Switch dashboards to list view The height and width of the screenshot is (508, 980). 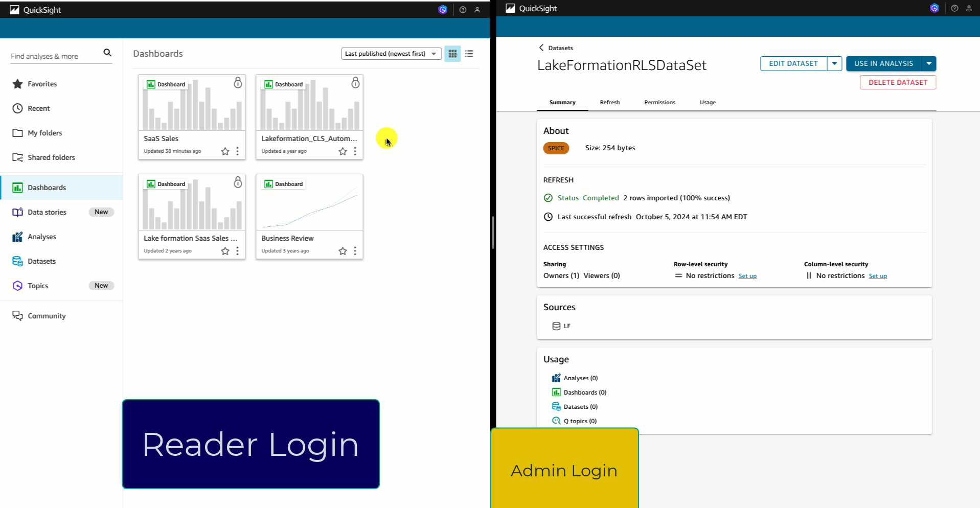pyautogui.click(x=469, y=54)
